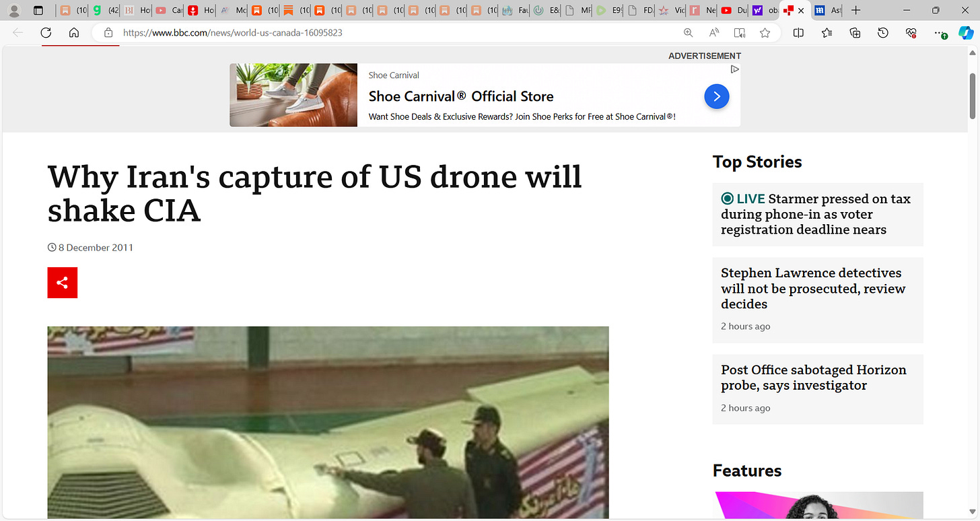The image size is (980, 521).
Task: View site information via the padlock icon
Action: (108, 32)
